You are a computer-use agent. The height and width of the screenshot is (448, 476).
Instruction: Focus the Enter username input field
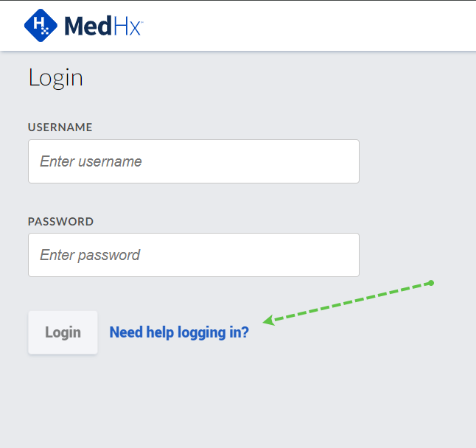click(193, 161)
